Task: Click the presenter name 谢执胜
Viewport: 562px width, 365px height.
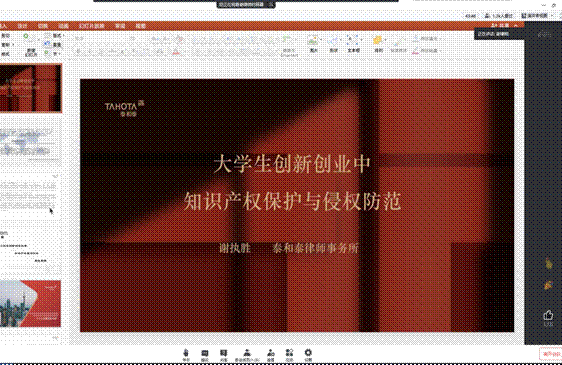Action: (x=235, y=248)
